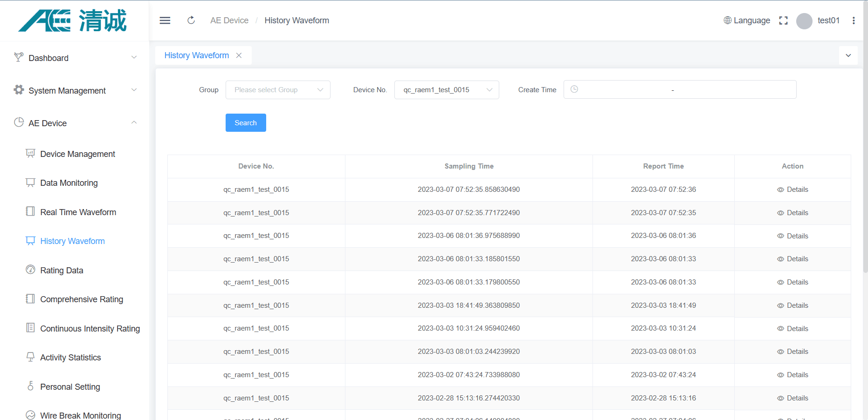
Task: Expand System Management menu
Action: pos(75,90)
